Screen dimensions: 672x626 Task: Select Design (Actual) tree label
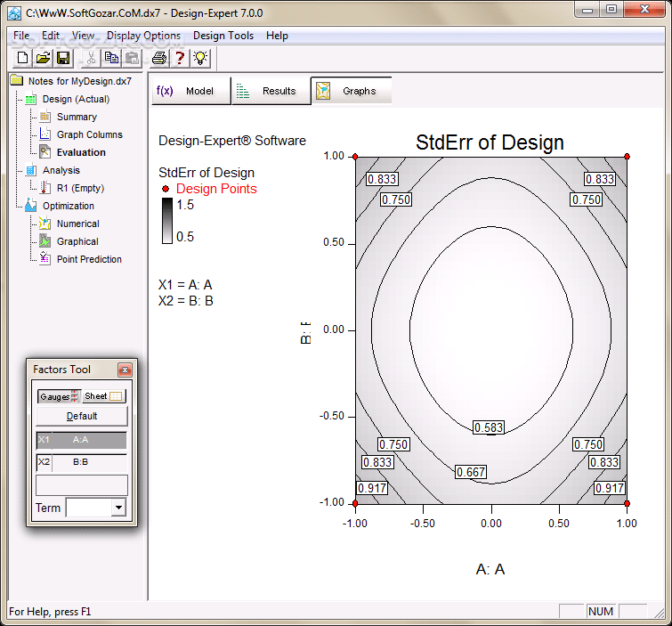pyautogui.click(x=76, y=99)
